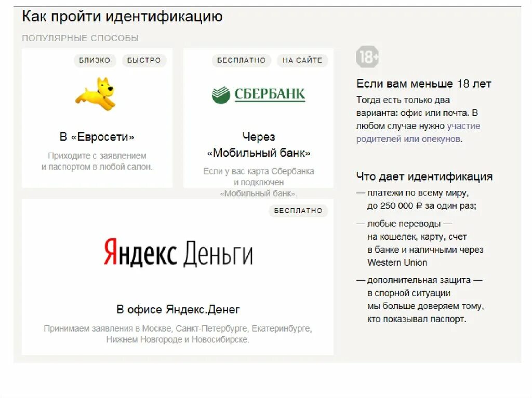Open link участие родителей или опекунов
This screenshot has height=398, width=532.
pos(418,132)
